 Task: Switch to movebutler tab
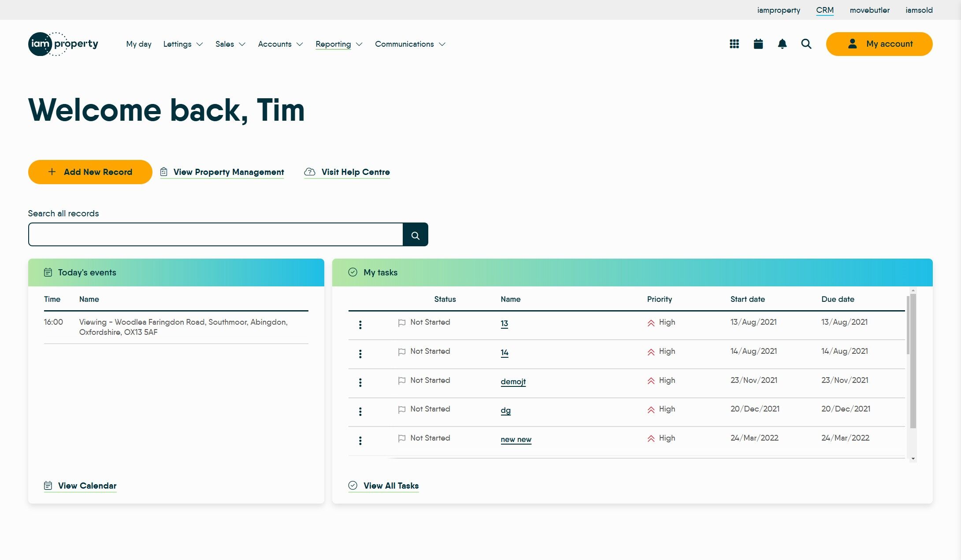click(869, 10)
